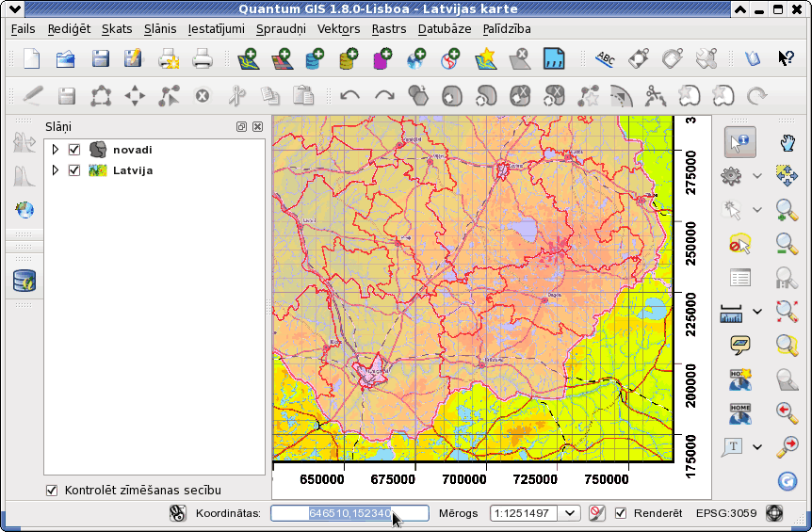812x532 pixels.
Task: Toggle the Renderēt checkbox
Action: pos(621,513)
